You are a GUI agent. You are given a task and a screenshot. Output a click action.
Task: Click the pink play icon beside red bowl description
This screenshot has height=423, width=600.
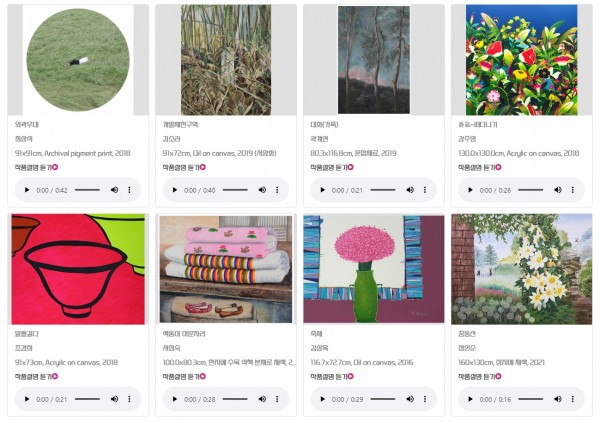[x=55, y=376]
